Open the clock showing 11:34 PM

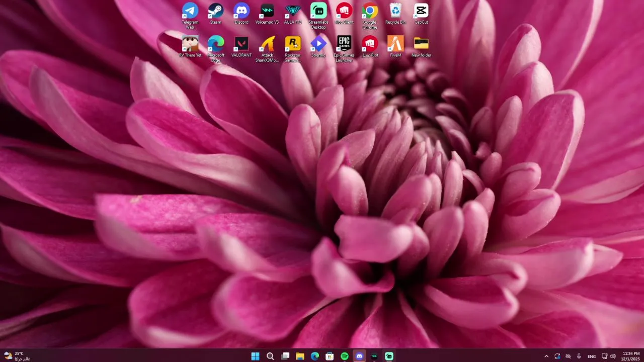[631, 356]
